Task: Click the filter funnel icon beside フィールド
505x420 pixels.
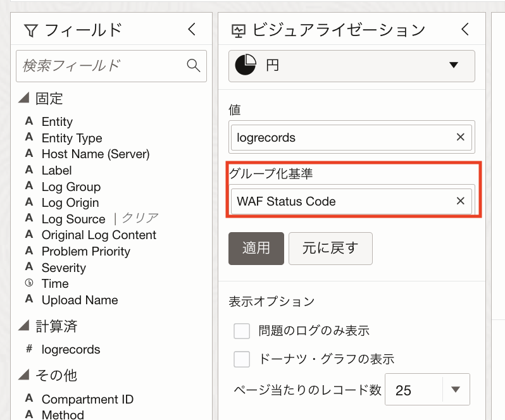Action: click(x=30, y=30)
